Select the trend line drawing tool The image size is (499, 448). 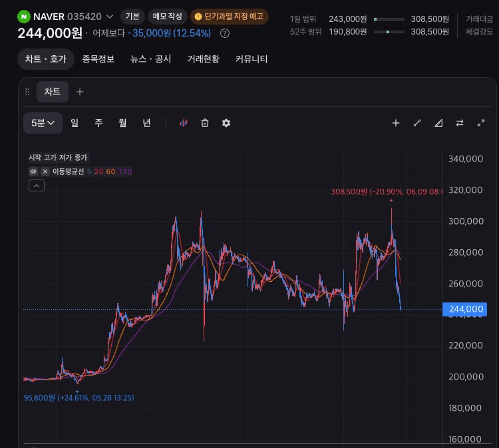(x=417, y=123)
